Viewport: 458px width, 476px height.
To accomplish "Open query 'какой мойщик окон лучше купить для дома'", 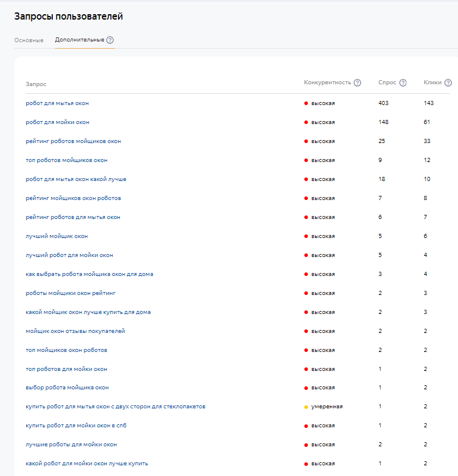I will coord(88,312).
